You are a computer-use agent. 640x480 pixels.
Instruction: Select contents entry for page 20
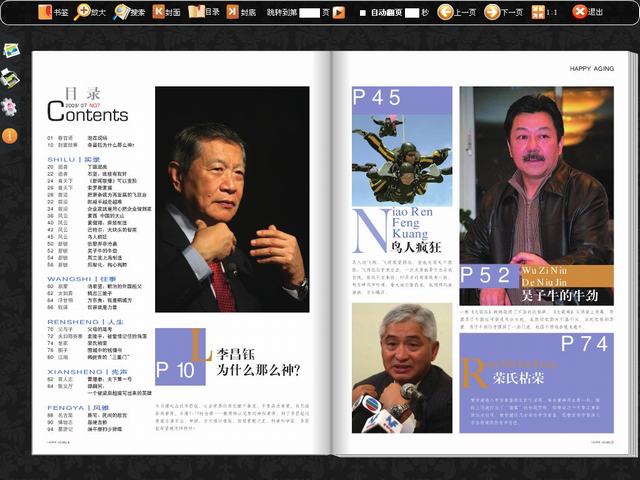click(x=78, y=167)
